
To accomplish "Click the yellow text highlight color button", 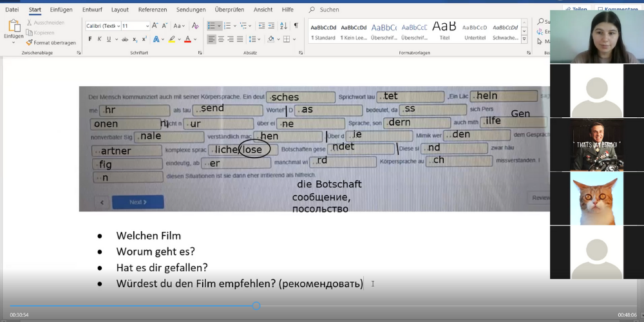I will [x=173, y=39].
